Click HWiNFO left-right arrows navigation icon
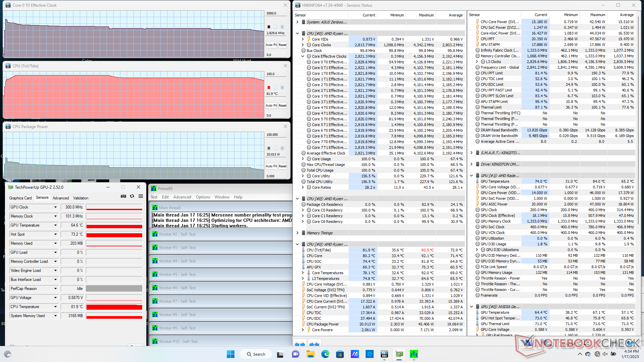 coord(300,344)
